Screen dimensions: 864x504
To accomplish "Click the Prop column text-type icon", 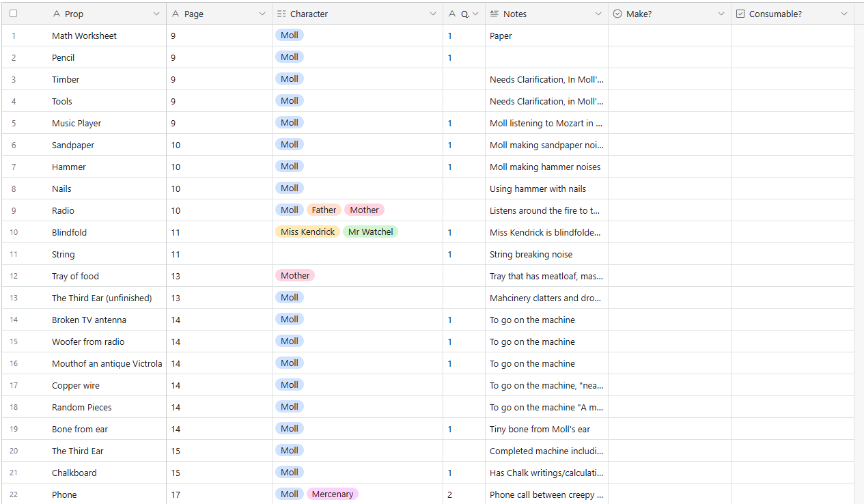I will click(x=57, y=14).
